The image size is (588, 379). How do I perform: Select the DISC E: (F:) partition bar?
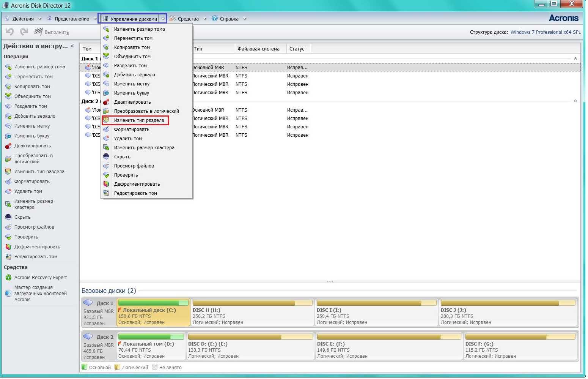388,347
